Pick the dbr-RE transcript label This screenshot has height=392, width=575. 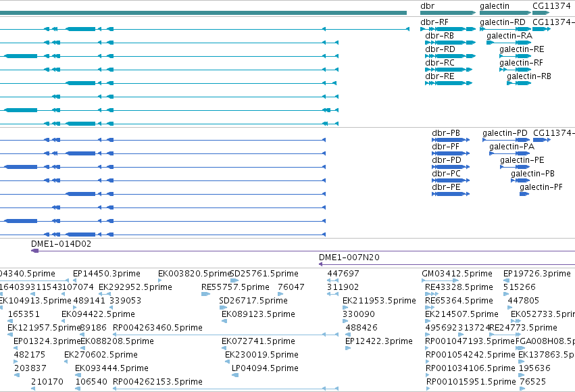tap(440, 76)
